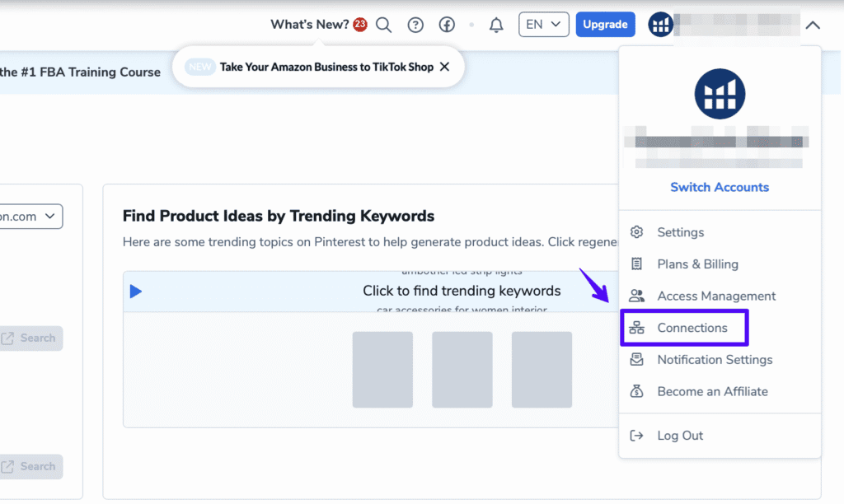
Task: Click the Settings gear icon in menu
Action: tap(636, 232)
